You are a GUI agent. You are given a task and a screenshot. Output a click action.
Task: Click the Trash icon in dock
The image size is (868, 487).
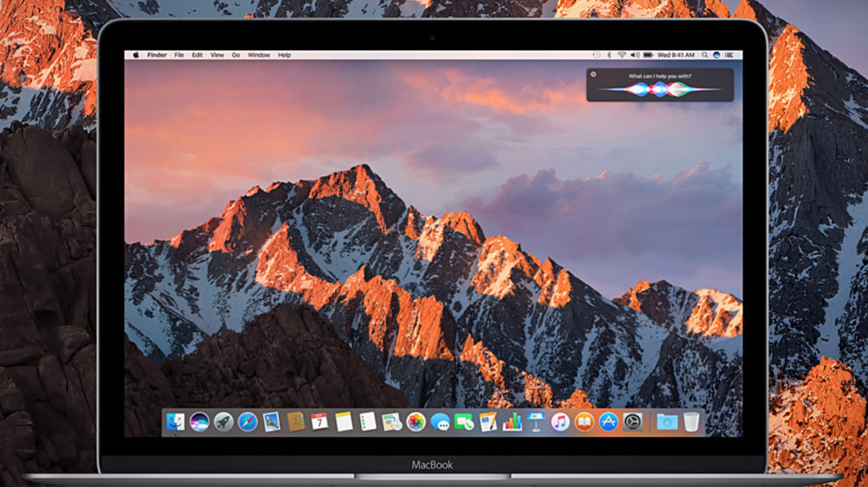pyautogui.click(x=692, y=422)
